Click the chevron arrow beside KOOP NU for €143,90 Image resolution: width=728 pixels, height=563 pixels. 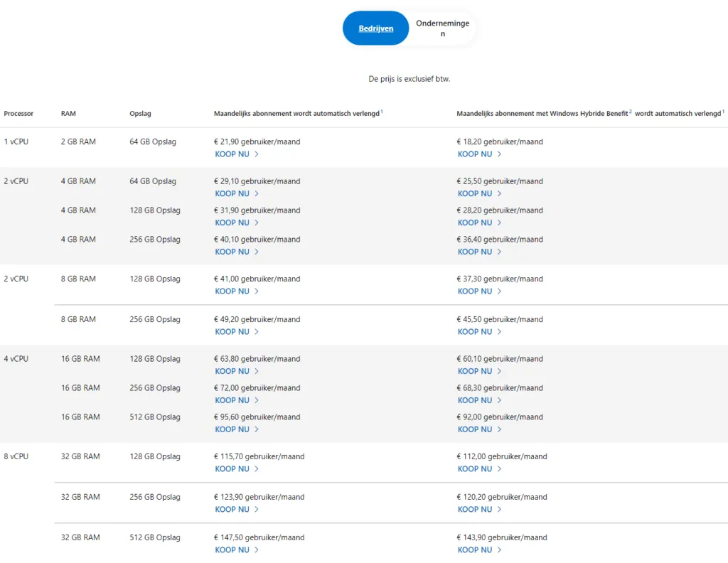(499, 550)
